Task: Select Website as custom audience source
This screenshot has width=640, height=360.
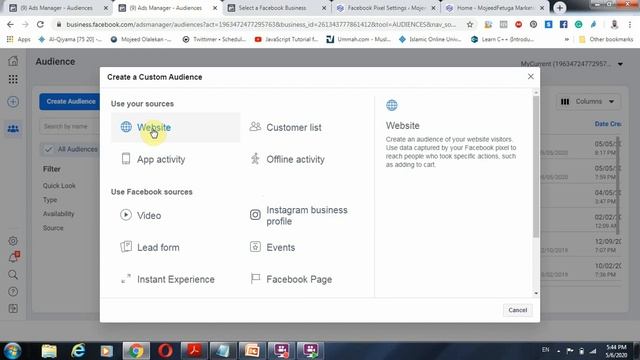Action: [176, 127]
